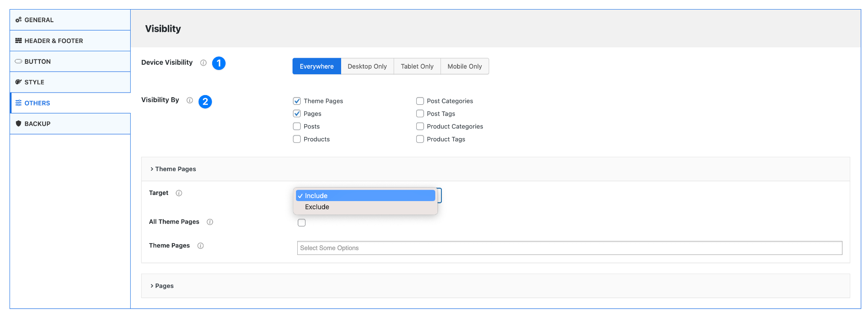Expand the Pages accordion section
Viewport: 868px width, 314px height.
tap(164, 286)
